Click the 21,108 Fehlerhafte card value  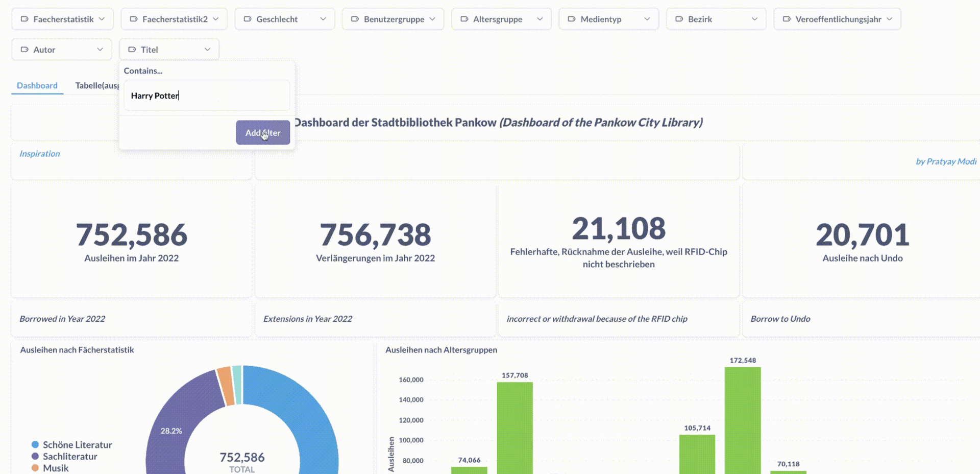(619, 228)
